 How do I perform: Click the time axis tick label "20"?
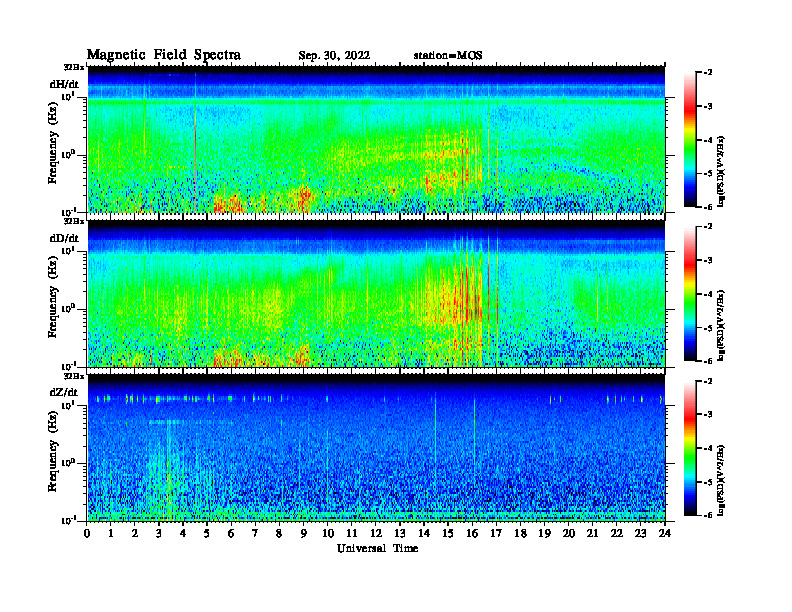pos(569,533)
